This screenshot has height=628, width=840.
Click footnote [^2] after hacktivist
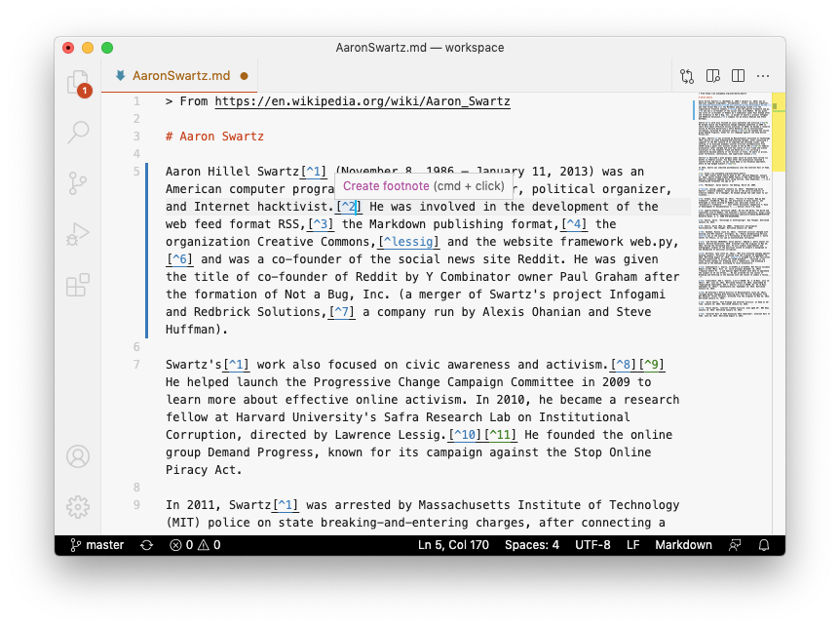(x=349, y=207)
